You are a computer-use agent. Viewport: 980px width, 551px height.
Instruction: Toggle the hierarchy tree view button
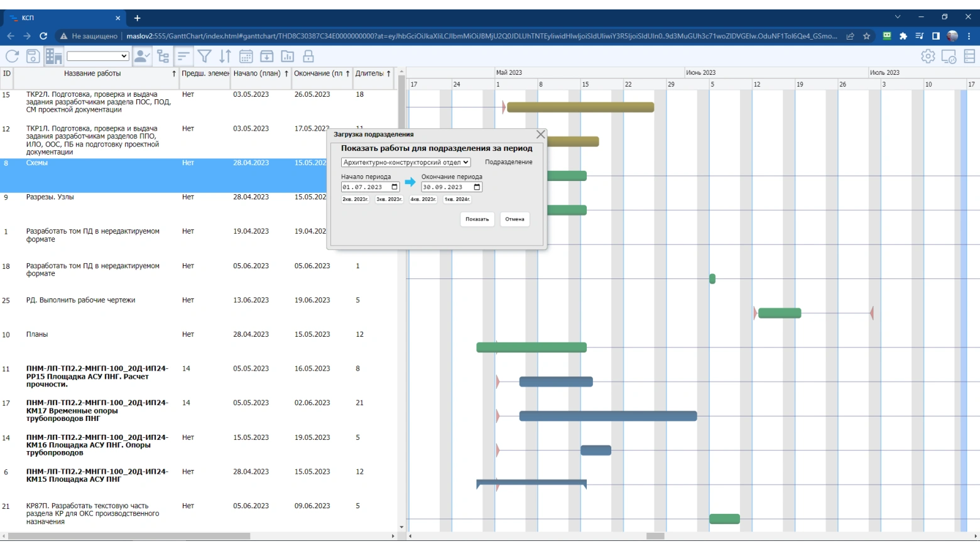pyautogui.click(x=163, y=57)
